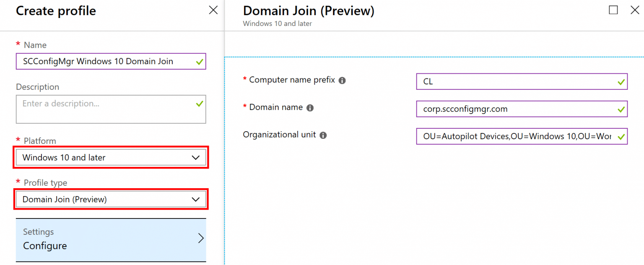Click the maximize square icon on Domain Join blade
The width and height of the screenshot is (644, 265).
613,10
